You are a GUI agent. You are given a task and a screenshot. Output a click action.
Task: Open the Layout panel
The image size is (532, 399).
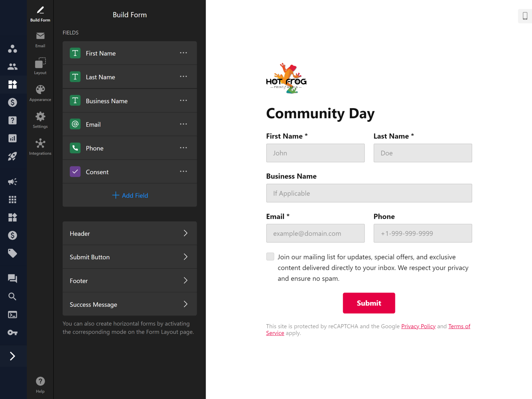point(40,66)
